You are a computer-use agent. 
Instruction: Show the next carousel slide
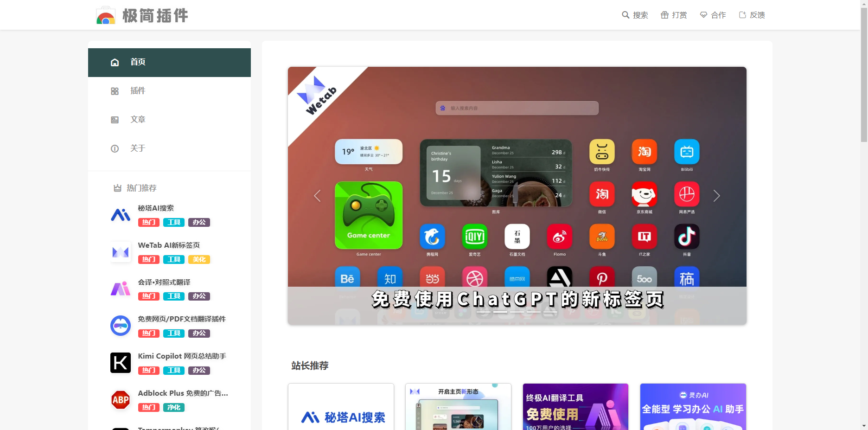click(x=716, y=196)
